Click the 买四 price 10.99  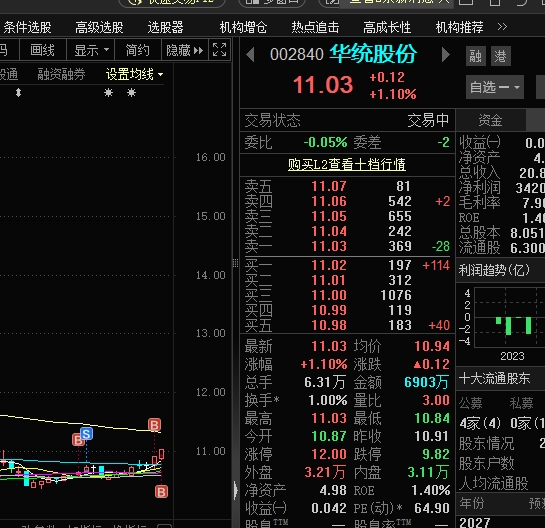(329, 310)
